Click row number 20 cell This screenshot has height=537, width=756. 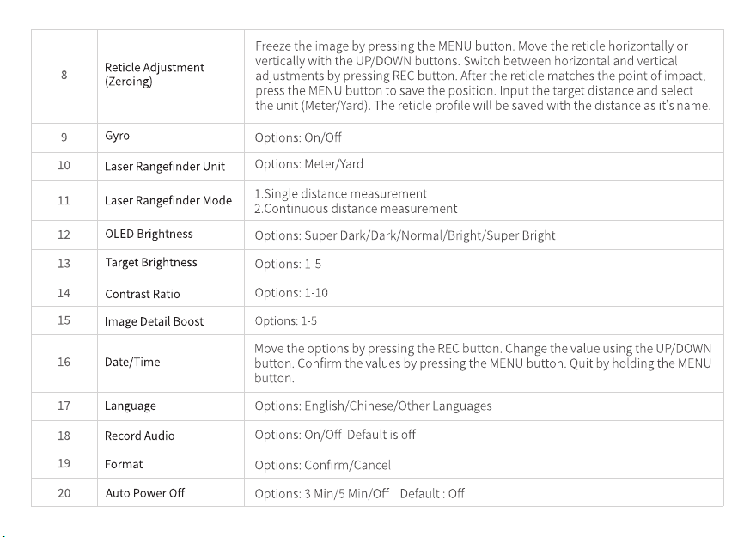[64, 493]
